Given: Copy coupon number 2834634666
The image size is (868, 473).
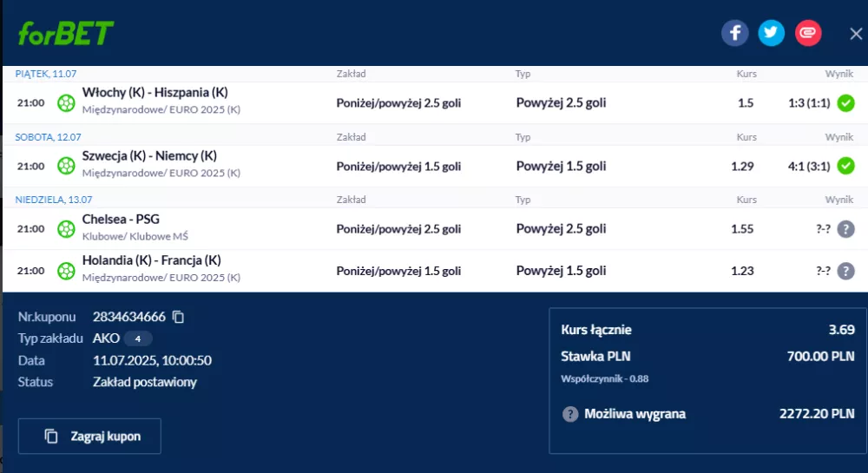Looking at the screenshot, I should (x=178, y=317).
